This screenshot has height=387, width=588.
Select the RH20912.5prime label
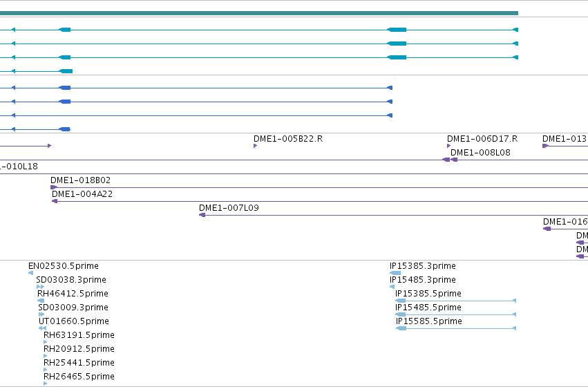click(x=79, y=349)
